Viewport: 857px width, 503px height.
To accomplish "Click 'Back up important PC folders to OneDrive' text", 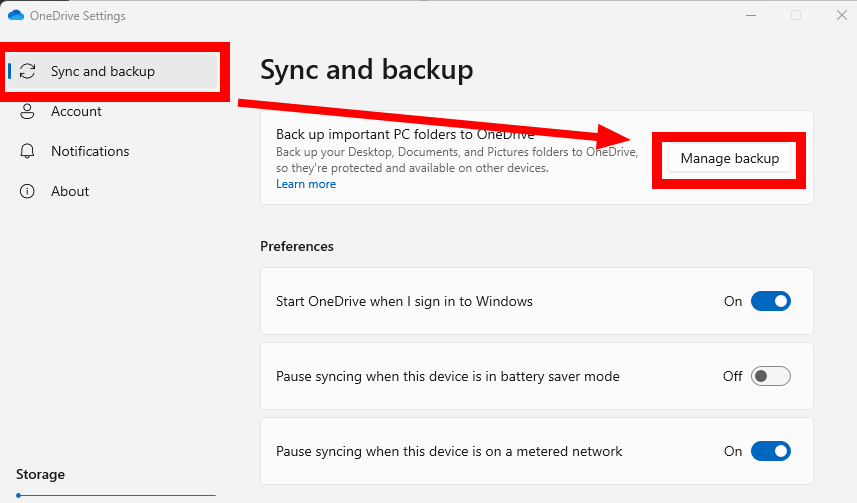I will pyautogui.click(x=405, y=134).
